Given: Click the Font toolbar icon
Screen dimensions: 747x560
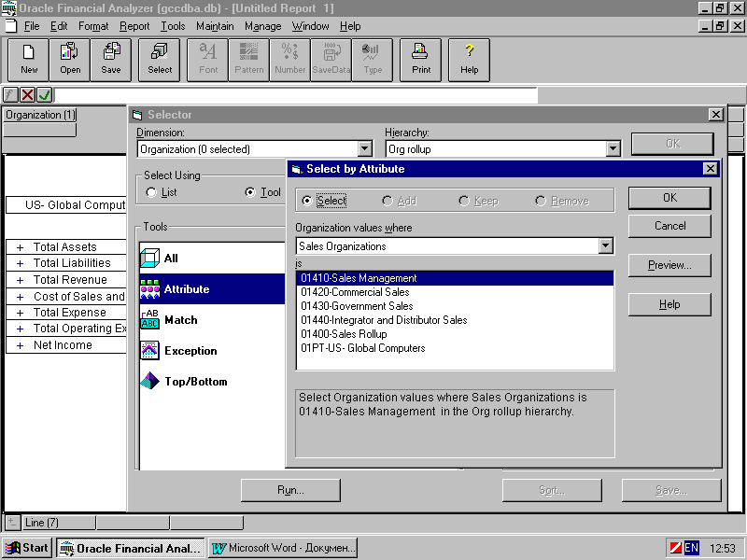Looking at the screenshot, I should click(207, 60).
